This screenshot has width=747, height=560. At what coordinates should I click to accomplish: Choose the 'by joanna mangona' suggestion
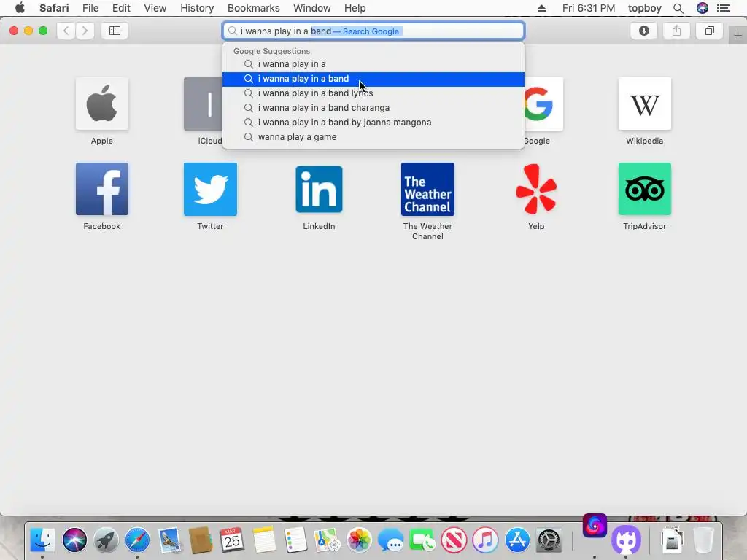pos(373,122)
